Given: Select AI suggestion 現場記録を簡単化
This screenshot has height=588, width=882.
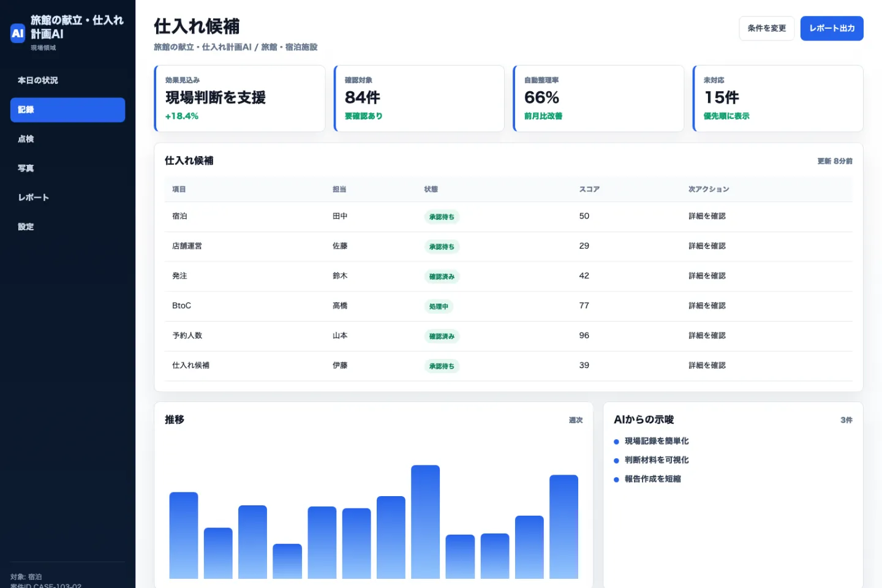Looking at the screenshot, I should [657, 441].
